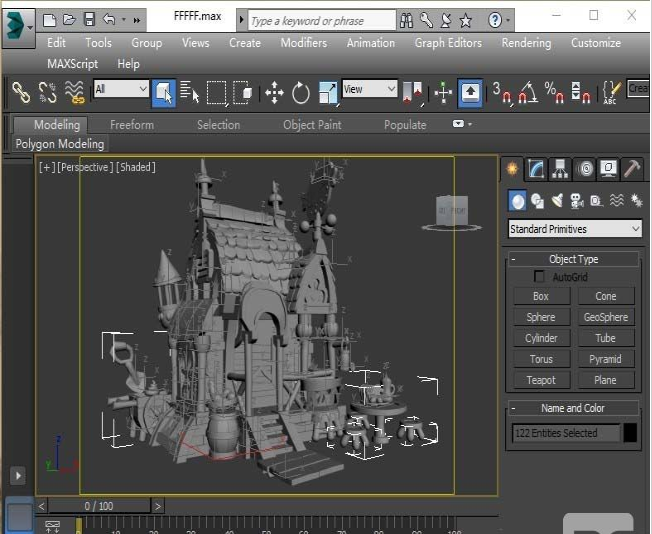This screenshot has width=652, height=534.
Task: Open the Modifiers menu
Action: coord(303,43)
